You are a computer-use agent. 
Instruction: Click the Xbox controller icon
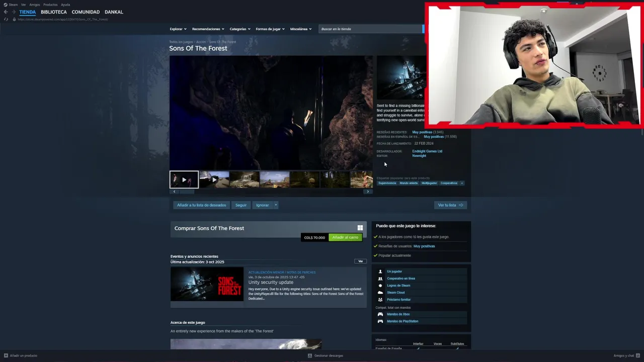coord(380,314)
